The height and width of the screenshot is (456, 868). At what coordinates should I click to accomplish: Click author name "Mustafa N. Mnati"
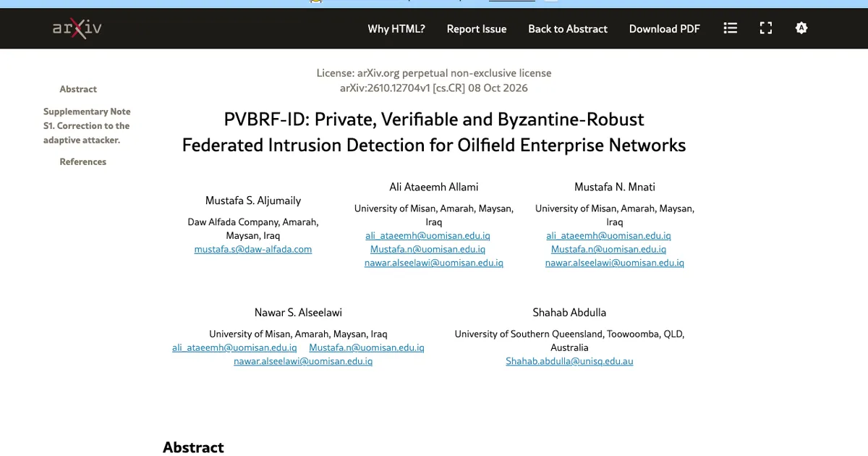point(615,187)
